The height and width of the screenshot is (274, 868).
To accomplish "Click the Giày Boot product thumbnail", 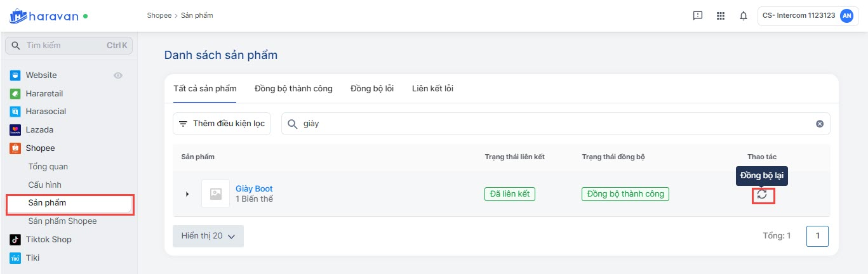I will 215,194.
